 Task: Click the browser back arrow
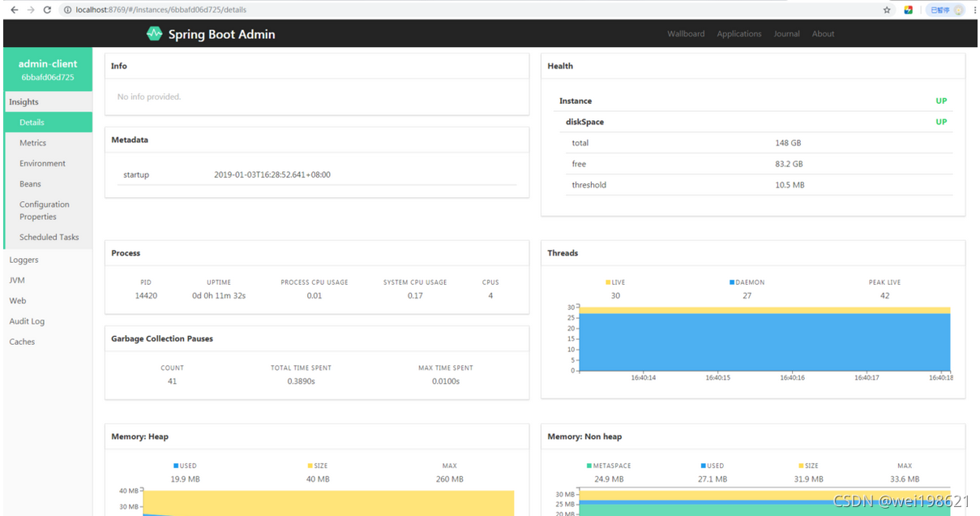click(14, 10)
